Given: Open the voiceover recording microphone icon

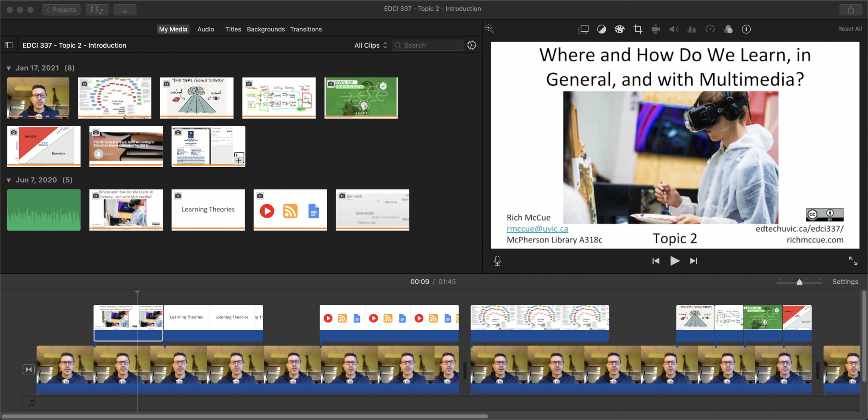Looking at the screenshot, I should click(x=498, y=260).
